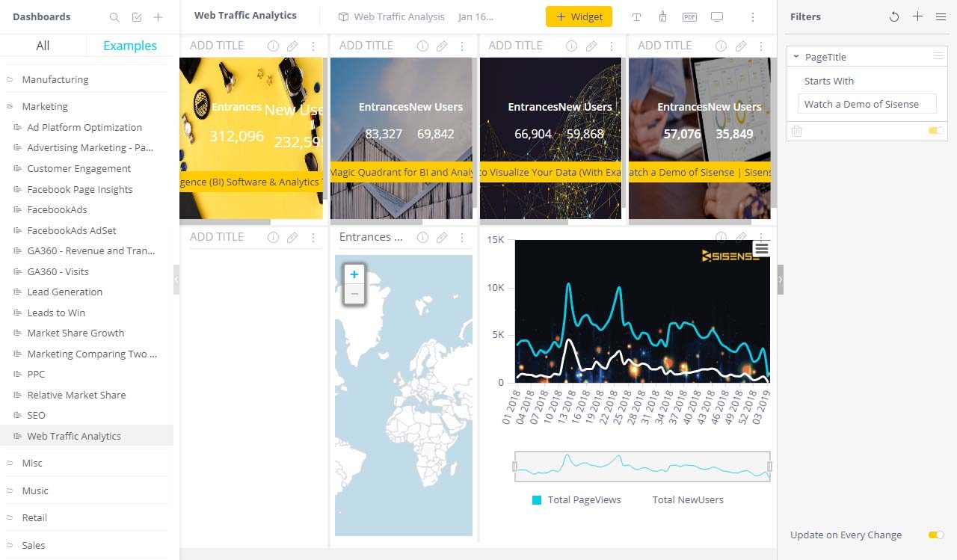
Task: Open the dashboard search in the sidebar
Action: (114, 16)
